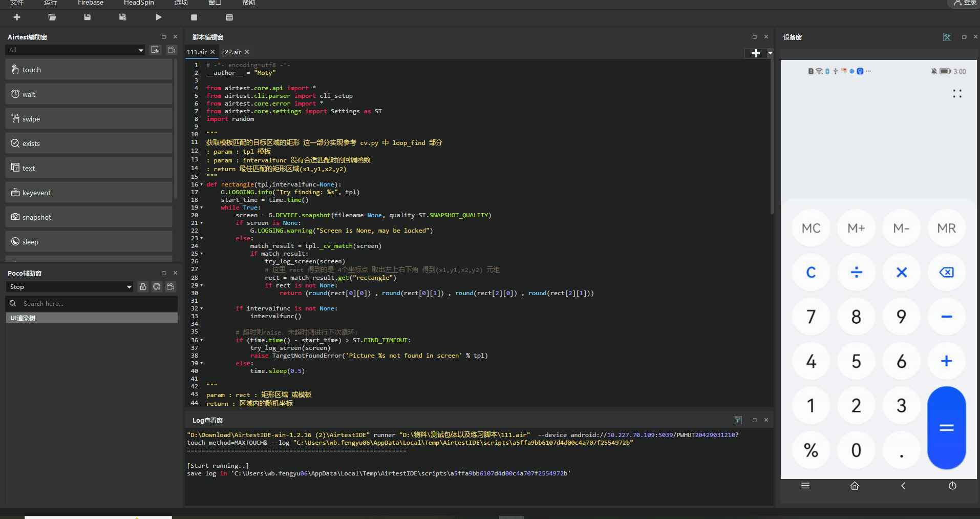Click the Poco record icon
This screenshot has width=980, height=519.
click(x=171, y=287)
